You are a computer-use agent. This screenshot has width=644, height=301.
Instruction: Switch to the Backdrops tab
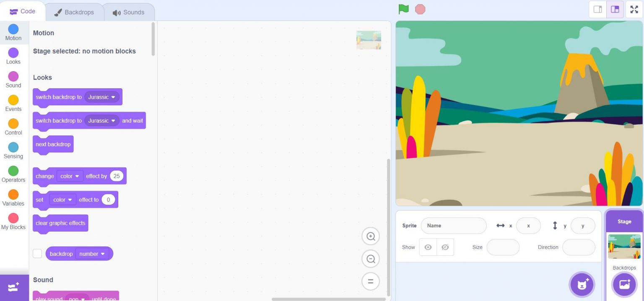point(74,12)
